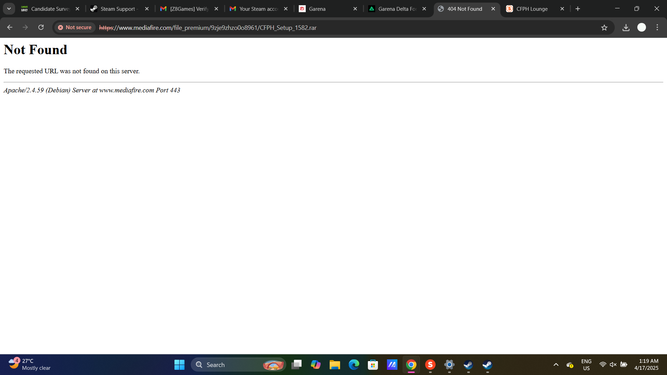667x375 pixels.
Task: Click the Not secure site info chip
Action: click(x=74, y=28)
